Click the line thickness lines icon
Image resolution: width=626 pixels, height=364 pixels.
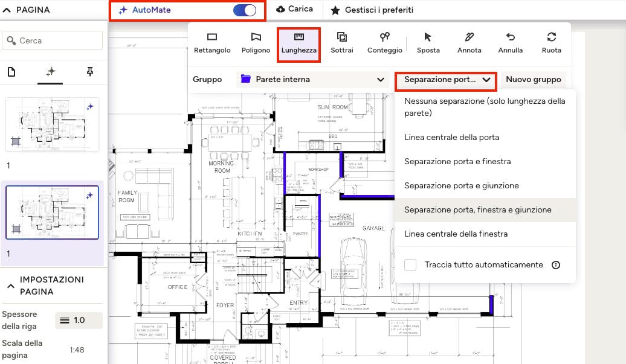[65, 320]
